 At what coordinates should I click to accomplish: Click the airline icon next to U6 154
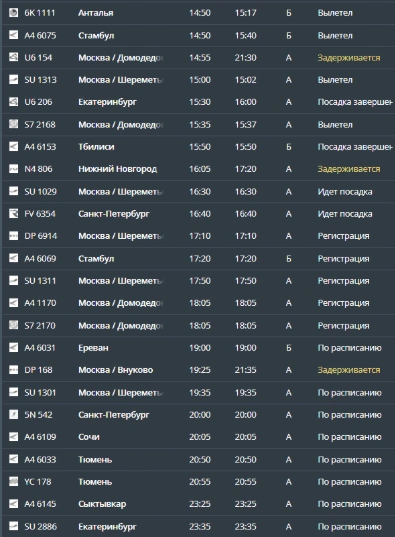[13, 58]
